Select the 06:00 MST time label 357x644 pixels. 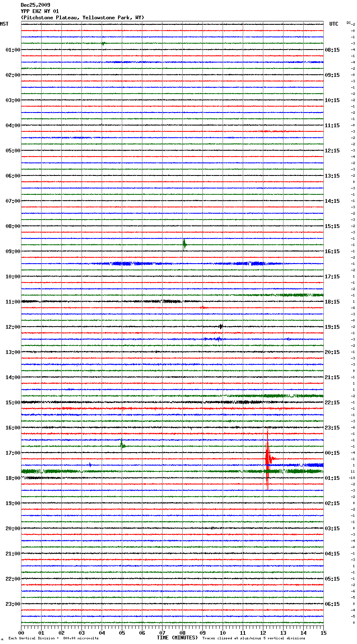(x=13, y=176)
